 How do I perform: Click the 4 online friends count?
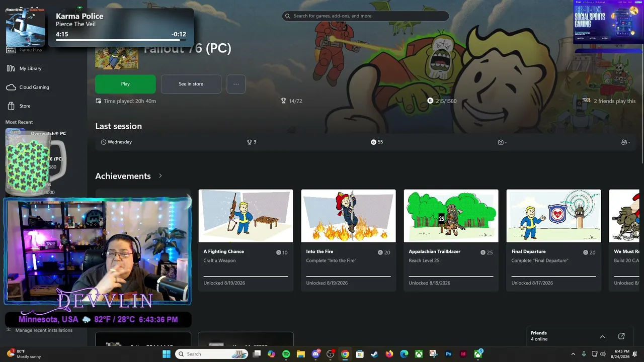(x=539, y=339)
